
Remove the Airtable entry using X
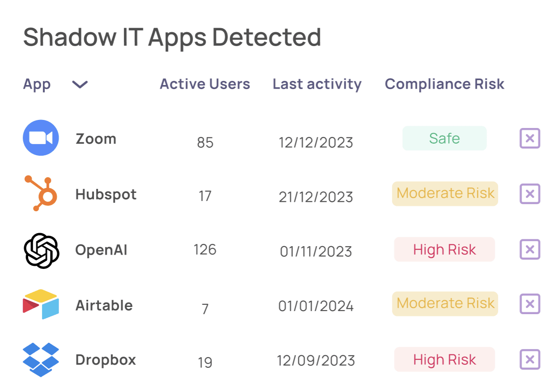coord(530,304)
